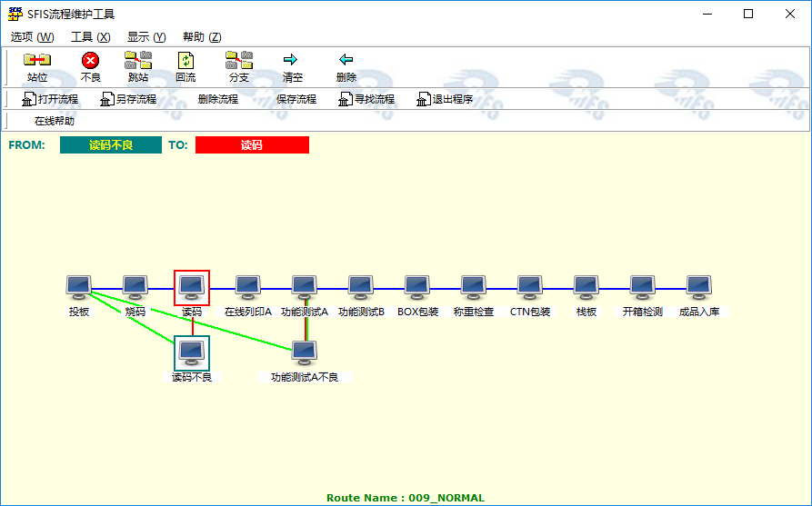Click the 在线帮助 online help item
This screenshot has height=506, width=812.
55,121
